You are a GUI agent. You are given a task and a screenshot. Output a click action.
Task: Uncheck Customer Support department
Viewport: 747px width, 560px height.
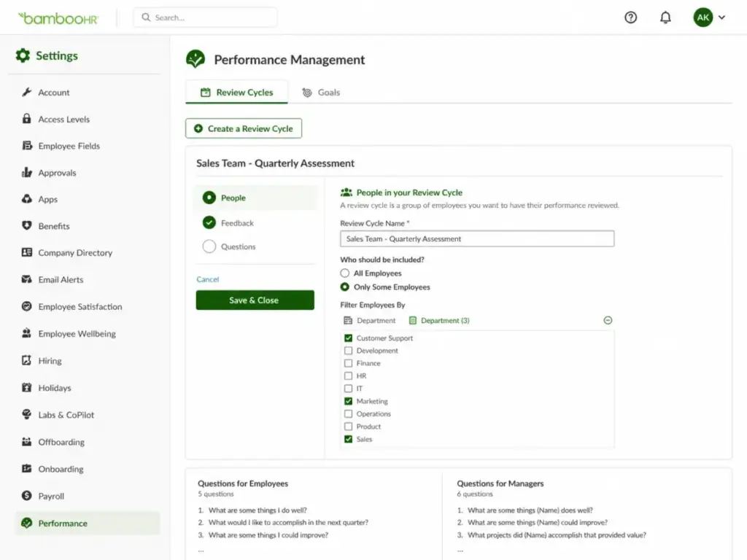click(348, 338)
